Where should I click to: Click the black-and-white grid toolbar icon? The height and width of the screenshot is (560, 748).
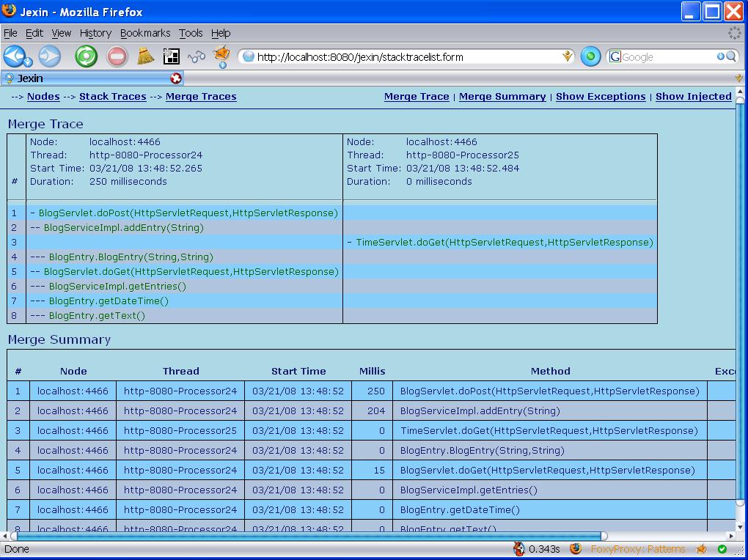click(x=172, y=56)
